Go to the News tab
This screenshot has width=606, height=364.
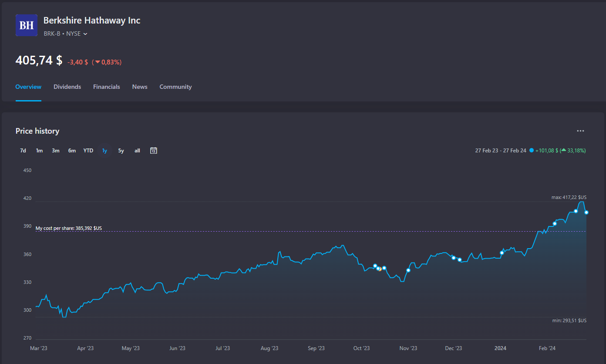point(140,87)
